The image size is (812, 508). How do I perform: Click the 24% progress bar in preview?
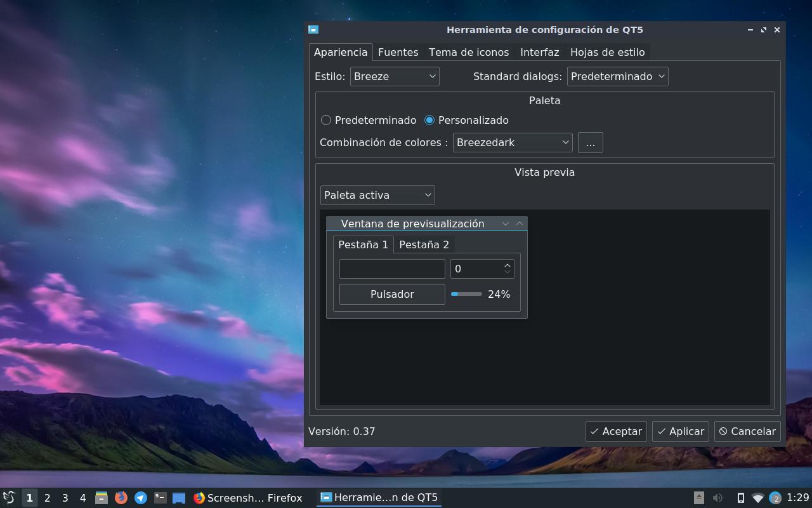point(466,294)
